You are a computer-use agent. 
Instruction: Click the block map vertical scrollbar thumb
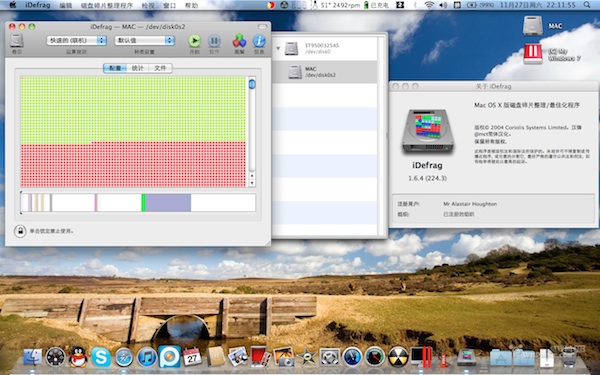point(252,84)
